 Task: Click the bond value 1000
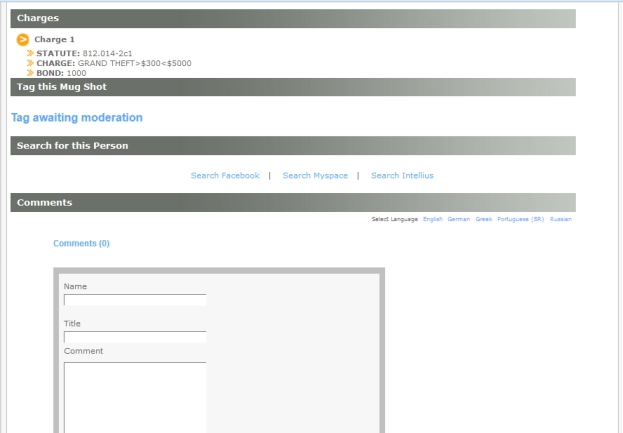coord(76,73)
